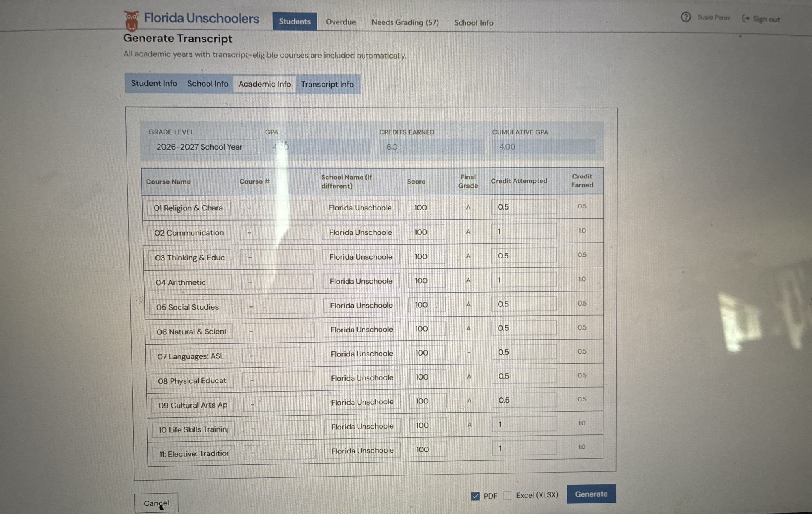Open the help question mark icon
812x514 pixels.
[x=686, y=17]
